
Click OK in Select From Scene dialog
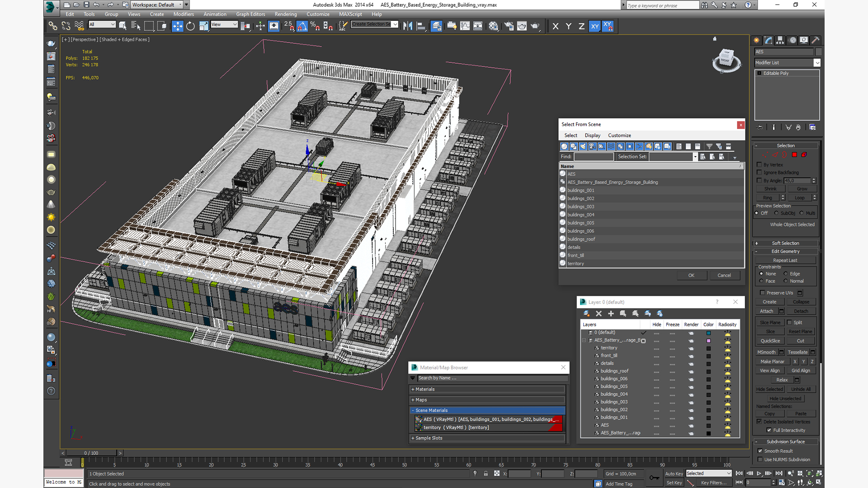691,275
